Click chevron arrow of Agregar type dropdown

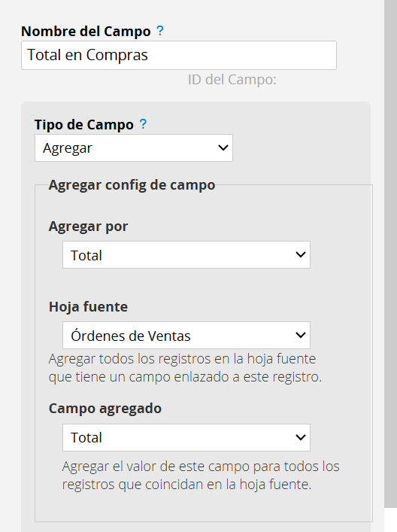[223, 147]
